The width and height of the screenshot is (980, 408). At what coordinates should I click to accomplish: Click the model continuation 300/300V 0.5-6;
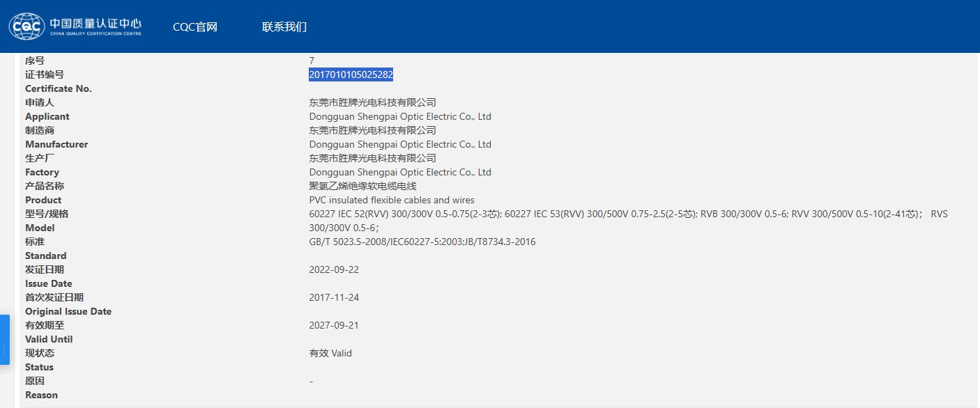coord(344,228)
